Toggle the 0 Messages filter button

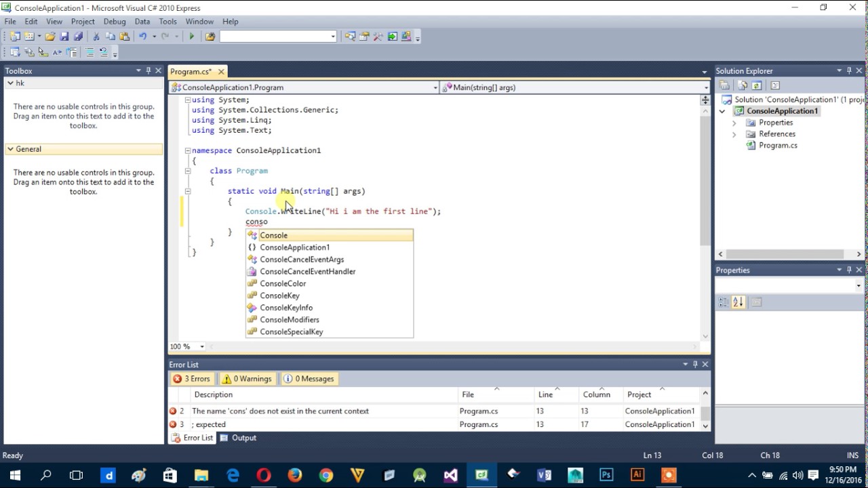pyautogui.click(x=309, y=379)
